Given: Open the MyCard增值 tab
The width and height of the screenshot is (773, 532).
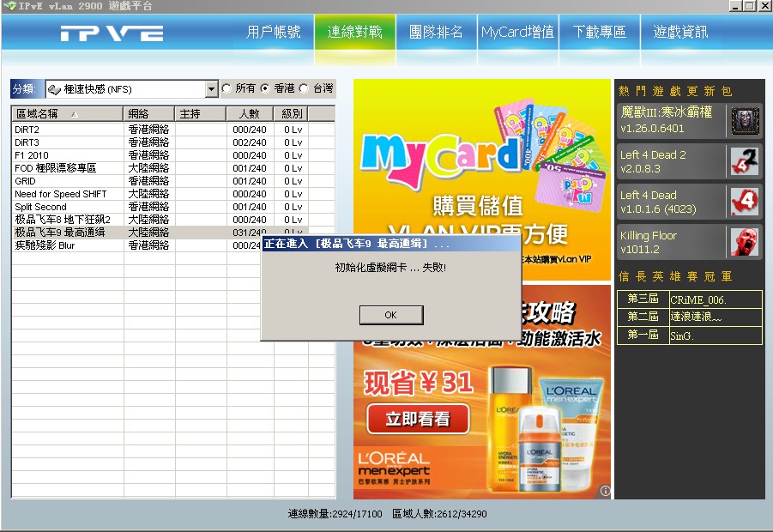Looking at the screenshot, I should [517, 32].
